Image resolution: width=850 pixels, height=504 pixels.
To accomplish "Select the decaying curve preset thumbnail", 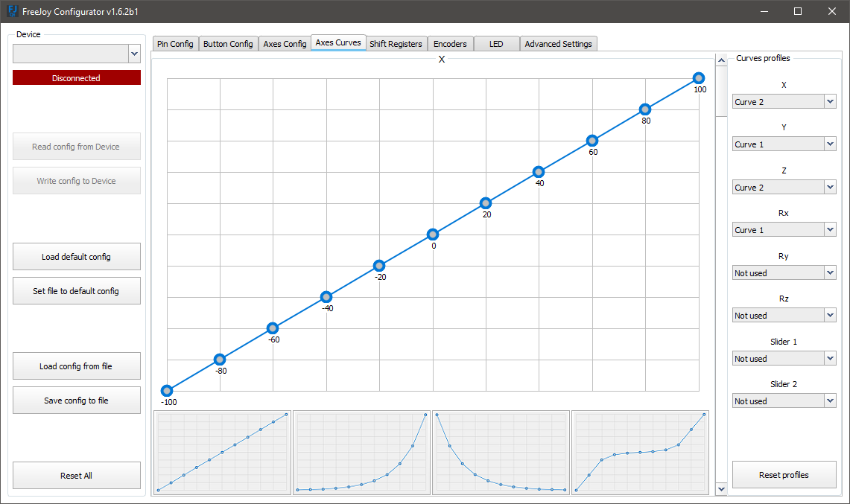I will click(x=501, y=453).
